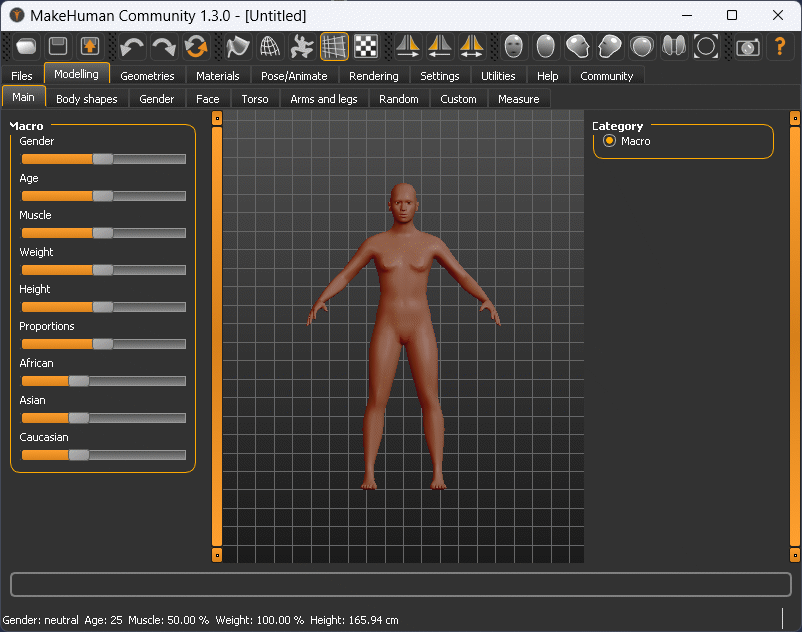802x632 pixels.
Task: Undo the last change
Action: pos(131,47)
